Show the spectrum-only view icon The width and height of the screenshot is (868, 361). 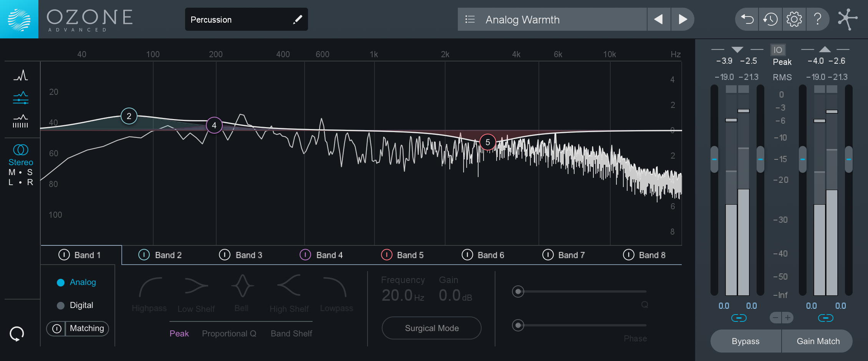pyautogui.click(x=21, y=75)
